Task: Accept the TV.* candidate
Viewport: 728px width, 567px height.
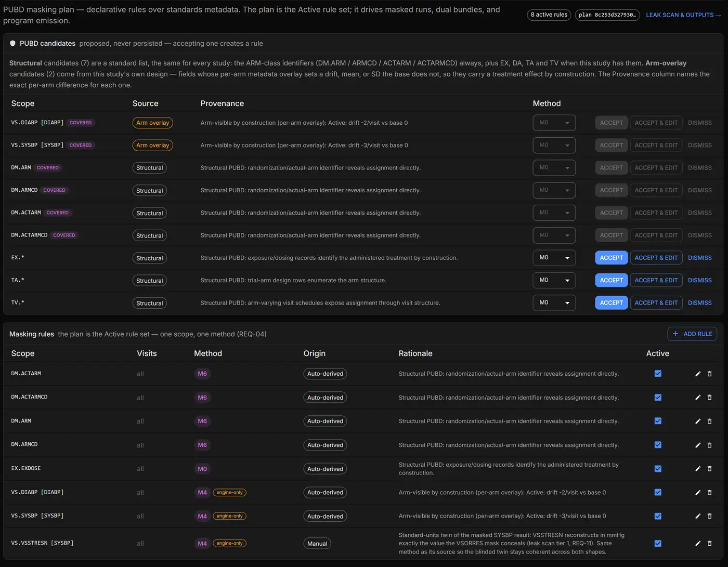Action: pyautogui.click(x=612, y=302)
